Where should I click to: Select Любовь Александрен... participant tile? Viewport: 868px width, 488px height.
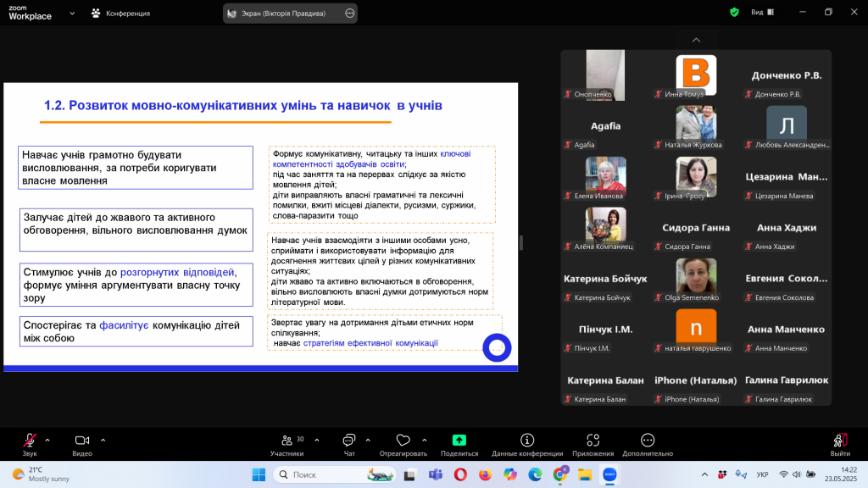pyautogui.click(x=786, y=126)
